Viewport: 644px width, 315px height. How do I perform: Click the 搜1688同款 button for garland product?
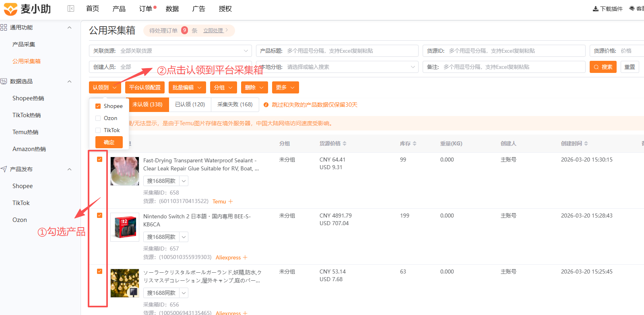161,293
